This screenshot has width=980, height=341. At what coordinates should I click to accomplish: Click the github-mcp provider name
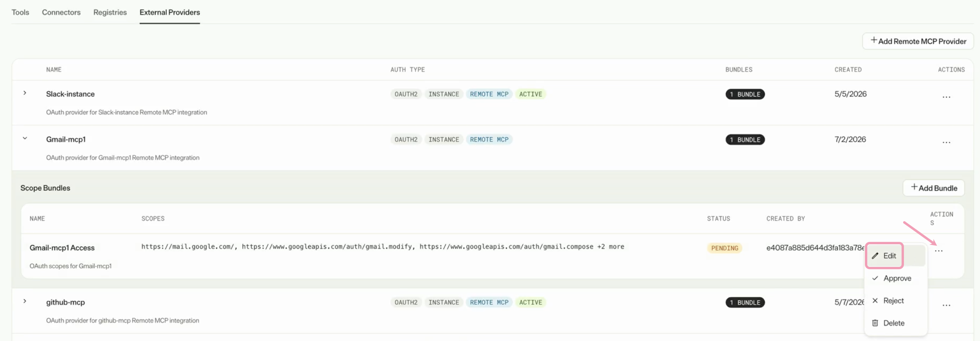65,302
